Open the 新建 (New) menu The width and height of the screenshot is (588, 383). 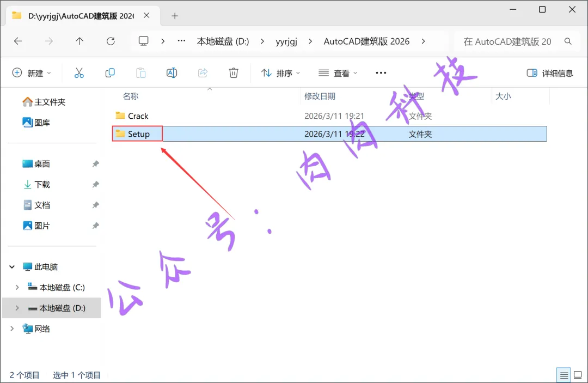[32, 73]
